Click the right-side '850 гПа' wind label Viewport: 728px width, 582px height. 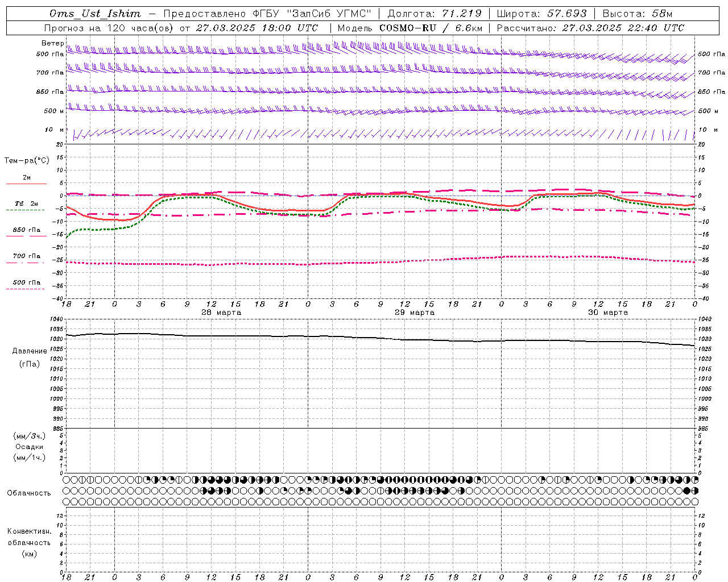pos(712,92)
